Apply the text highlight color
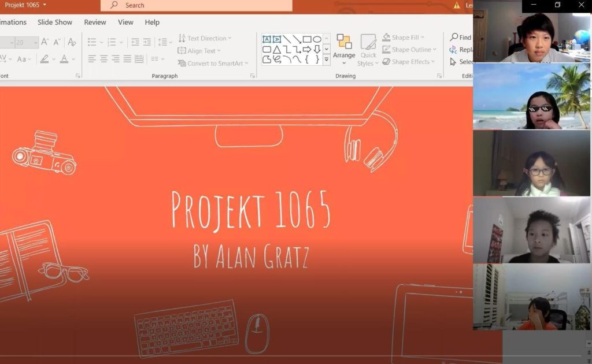The height and width of the screenshot is (364, 592). click(x=45, y=59)
